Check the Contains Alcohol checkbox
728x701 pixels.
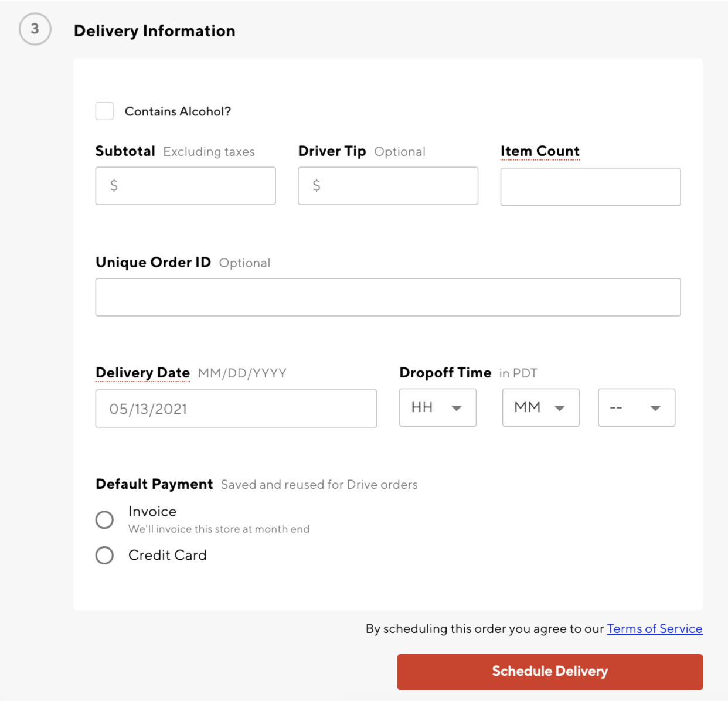(x=104, y=111)
